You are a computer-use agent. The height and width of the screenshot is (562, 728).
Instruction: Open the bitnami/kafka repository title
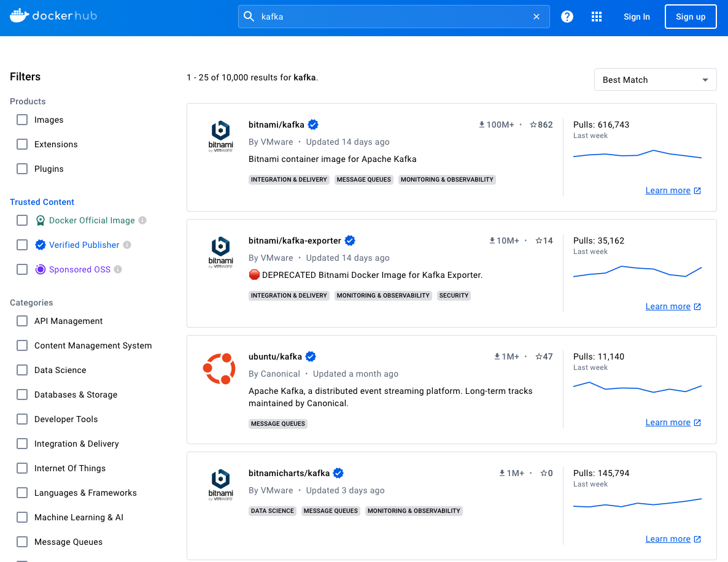pyautogui.click(x=276, y=125)
